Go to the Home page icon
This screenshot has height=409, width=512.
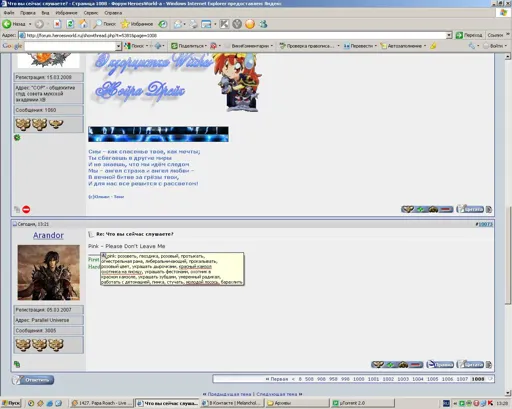pyautogui.click(x=83, y=24)
